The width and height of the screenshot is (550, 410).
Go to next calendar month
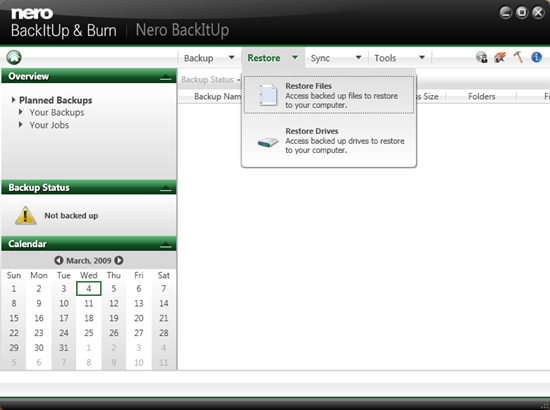(119, 260)
